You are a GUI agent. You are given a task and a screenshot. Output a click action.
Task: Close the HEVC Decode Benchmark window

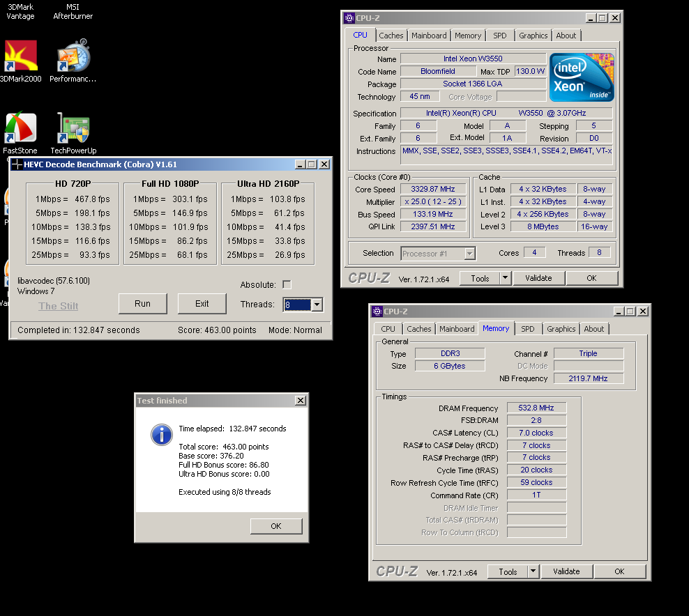point(324,164)
